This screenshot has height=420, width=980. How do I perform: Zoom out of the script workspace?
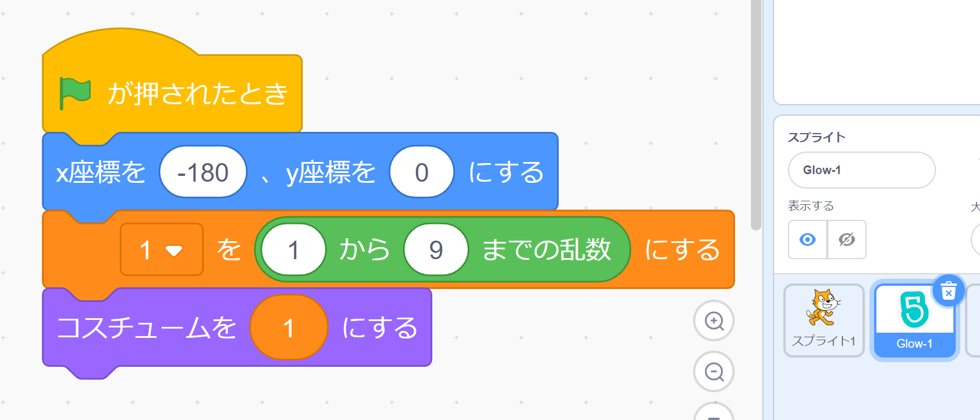point(714,371)
